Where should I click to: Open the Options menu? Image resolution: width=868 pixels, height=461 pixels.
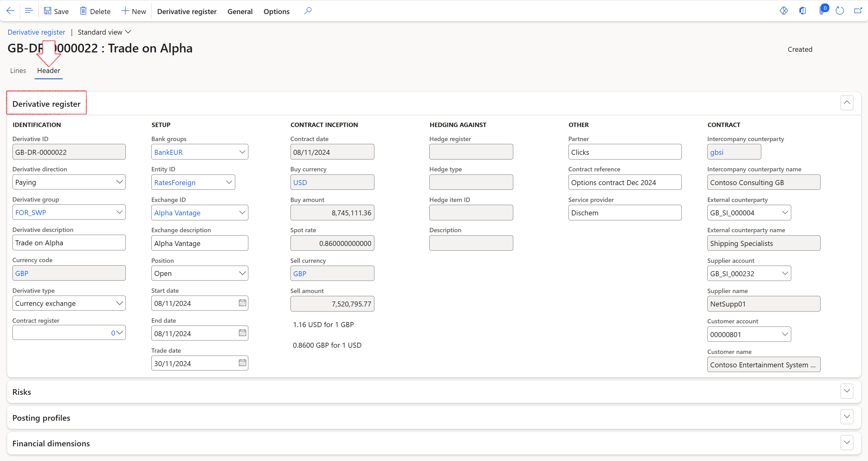[276, 12]
